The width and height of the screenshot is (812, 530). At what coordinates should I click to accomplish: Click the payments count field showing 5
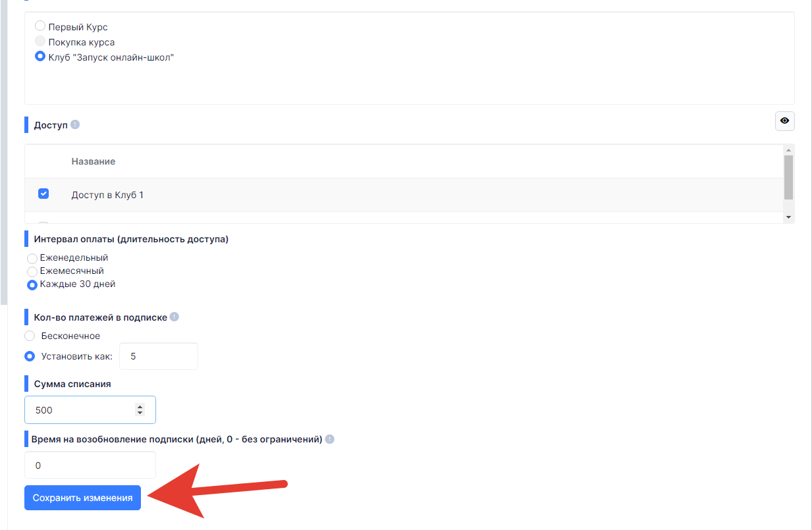click(x=158, y=356)
